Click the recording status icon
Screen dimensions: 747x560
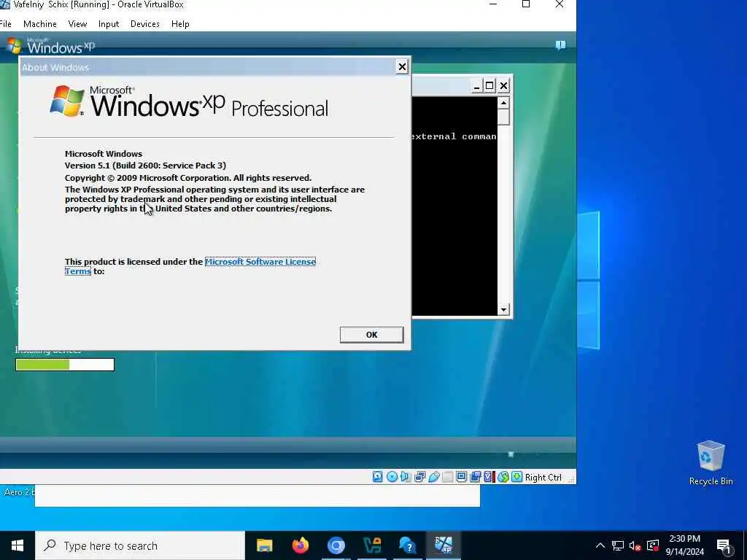click(x=475, y=477)
